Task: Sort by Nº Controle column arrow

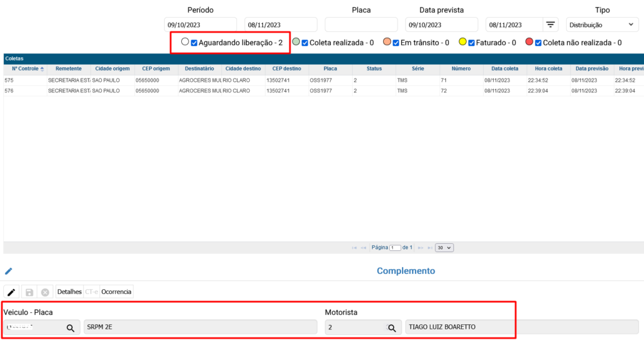Action: [42, 69]
